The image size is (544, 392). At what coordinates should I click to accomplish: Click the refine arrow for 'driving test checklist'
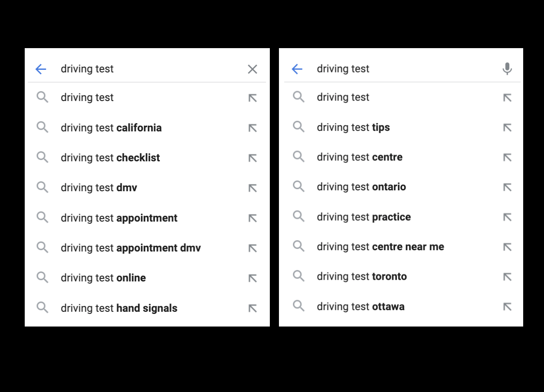[252, 157]
